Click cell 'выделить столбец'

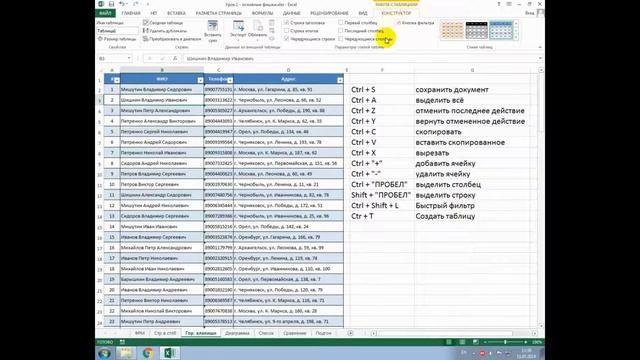(448, 184)
